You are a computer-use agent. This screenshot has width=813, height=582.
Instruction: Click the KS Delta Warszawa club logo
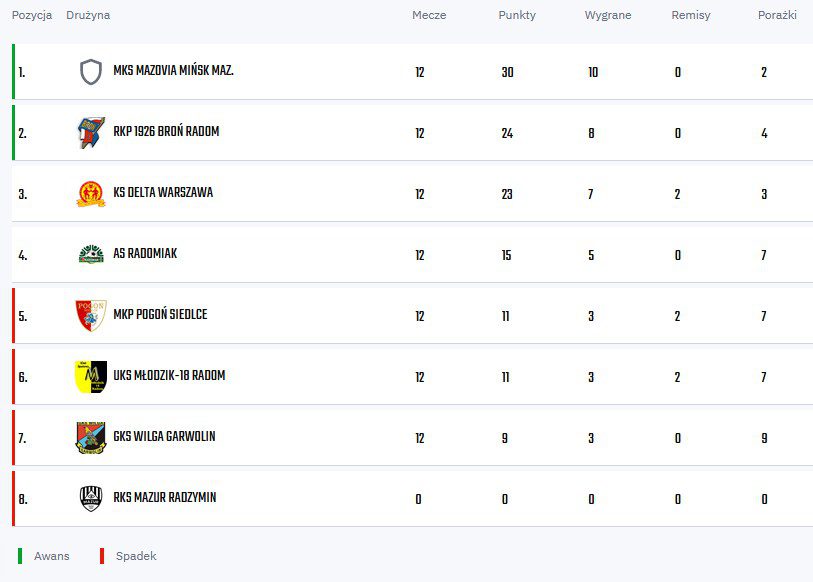coord(91,193)
